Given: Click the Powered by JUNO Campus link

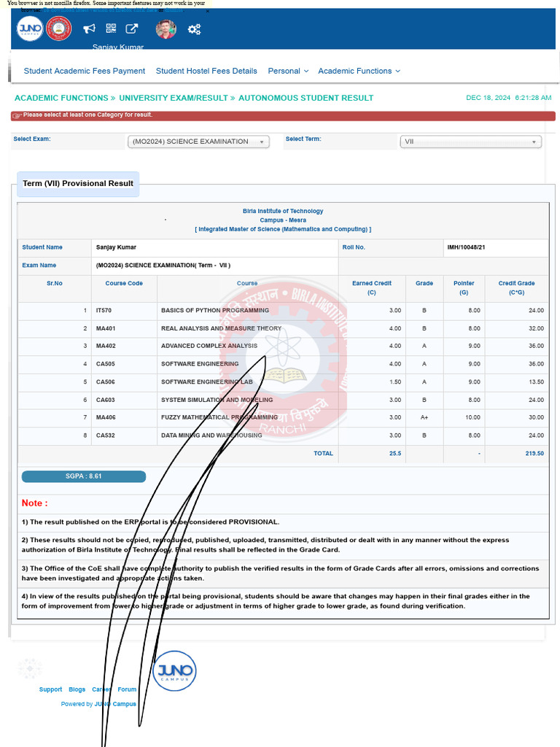Looking at the screenshot, I should point(98,704).
